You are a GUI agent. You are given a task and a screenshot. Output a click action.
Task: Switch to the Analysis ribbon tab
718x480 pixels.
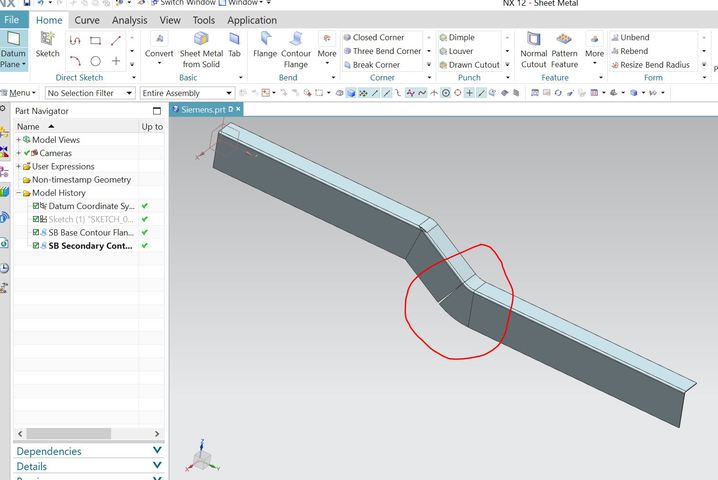[x=129, y=20]
